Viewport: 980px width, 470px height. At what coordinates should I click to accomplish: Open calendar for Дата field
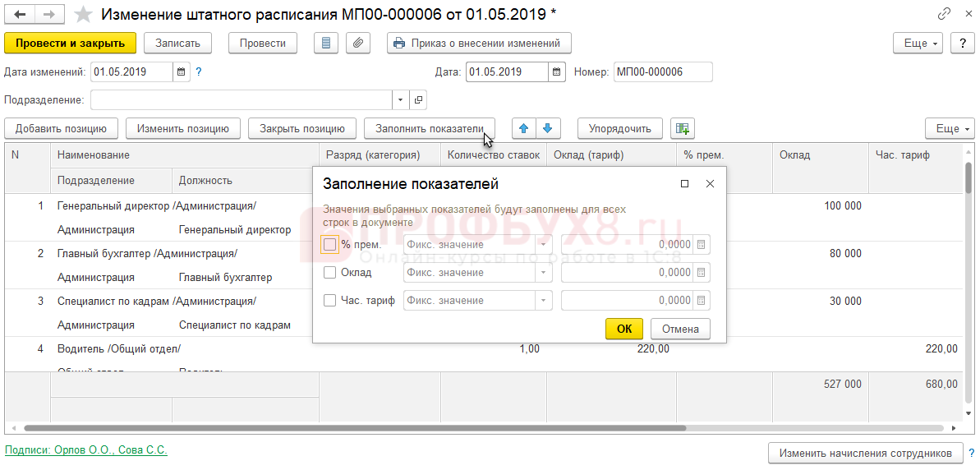[557, 71]
